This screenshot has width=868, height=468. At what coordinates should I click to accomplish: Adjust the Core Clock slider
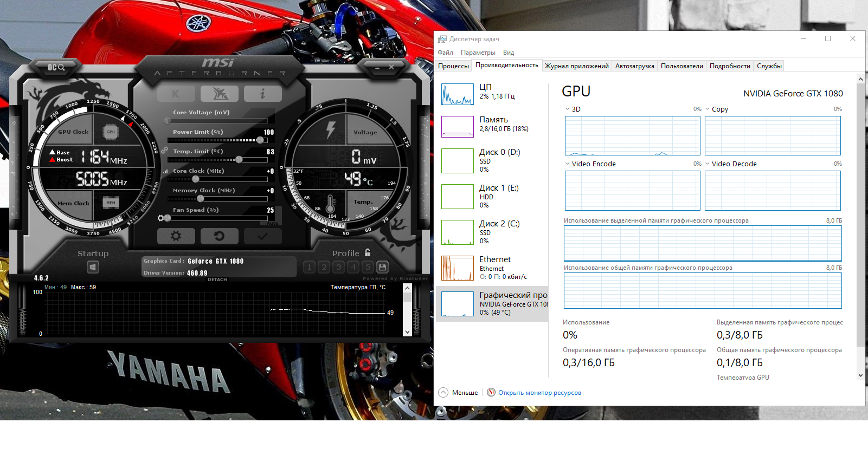pos(217,179)
